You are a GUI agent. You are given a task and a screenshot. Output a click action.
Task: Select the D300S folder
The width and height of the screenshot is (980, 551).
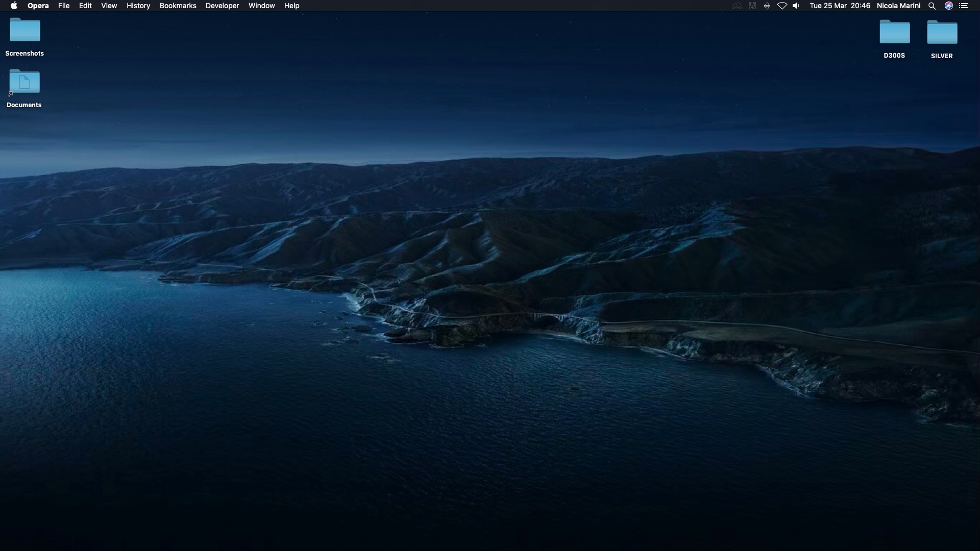(x=894, y=32)
